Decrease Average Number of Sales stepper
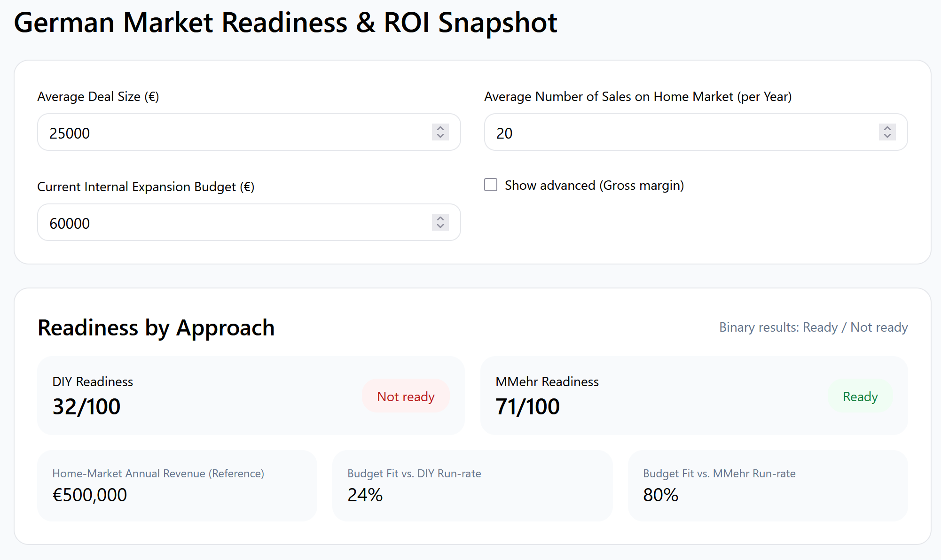Screen dimensions: 941x560 click(x=887, y=136)
